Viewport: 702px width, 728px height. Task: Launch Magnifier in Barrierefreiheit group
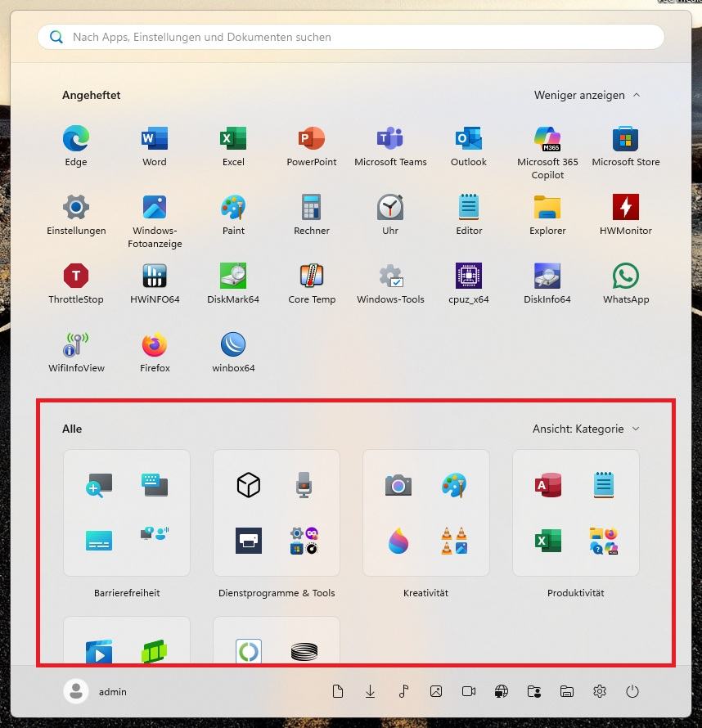click(99, 486)
